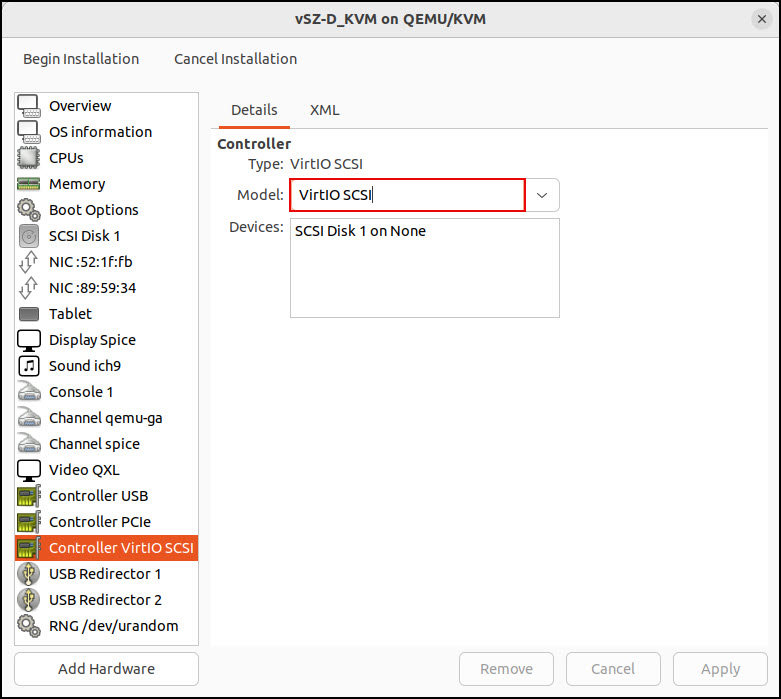Select the 'NIC :52:1f:fb' entry
This screenshot has width=781, height=699.
tap(91, 262)
